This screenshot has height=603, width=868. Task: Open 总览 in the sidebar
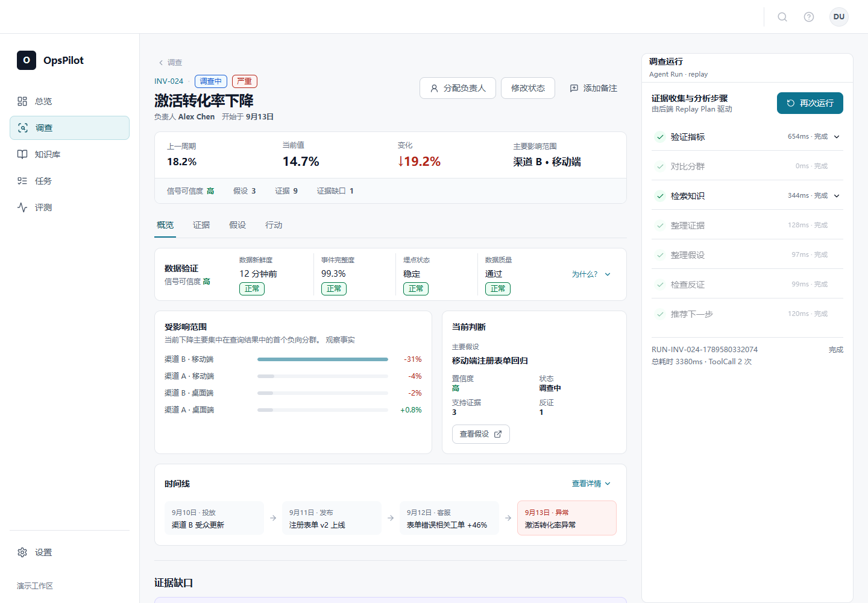(x=69, y=101)
